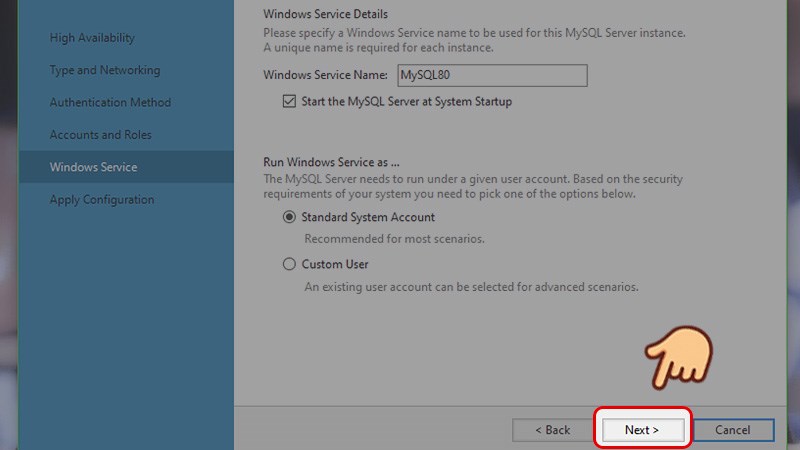Viewport: 800px width, 450px height.
Task: Select the highlighted Windows Service step
Action: click(94, 167)
